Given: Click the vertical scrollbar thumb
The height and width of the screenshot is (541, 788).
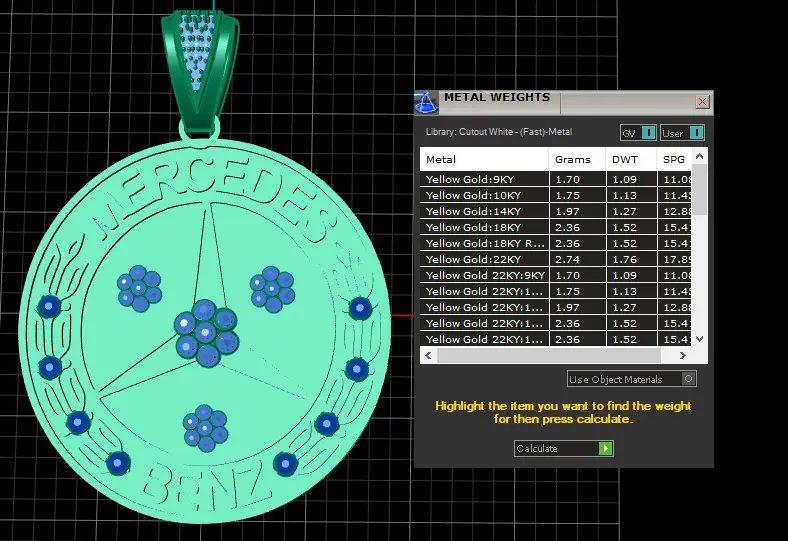Looking at the screenshot, I should (x=700, y=190).
